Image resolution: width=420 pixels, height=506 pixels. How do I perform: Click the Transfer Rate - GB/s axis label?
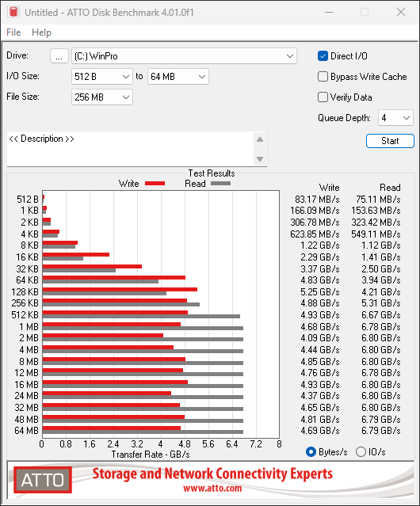(151, 455)
